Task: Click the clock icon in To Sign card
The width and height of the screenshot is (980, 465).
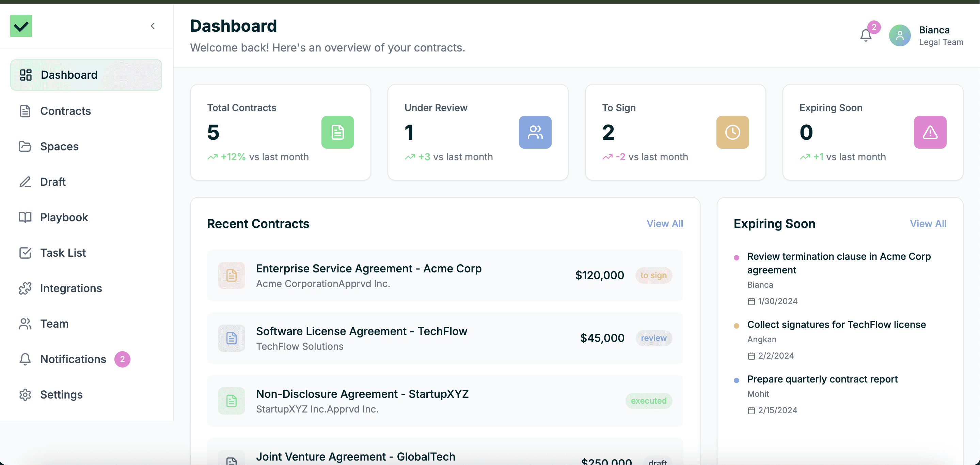Action: point(732,132)
